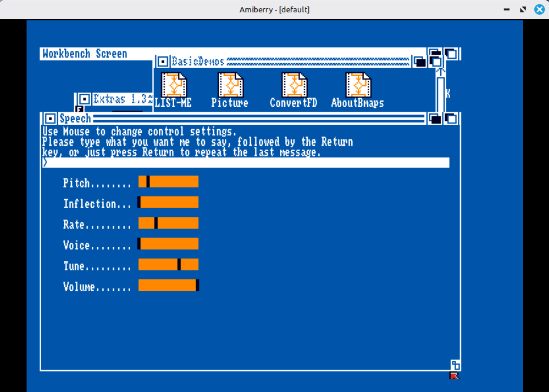Bring the Speech window to front
This screenshot has width=549, height=392.
coord(451,119)
